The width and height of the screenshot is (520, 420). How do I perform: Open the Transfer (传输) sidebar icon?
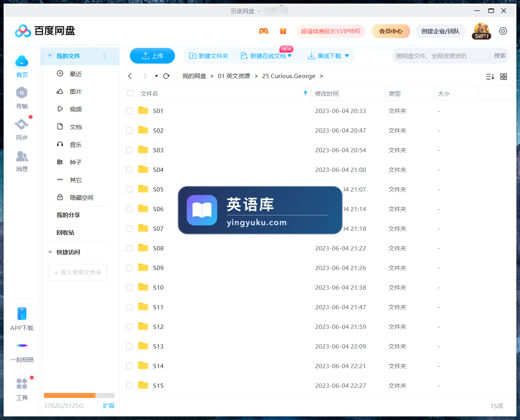pos(22,93)
